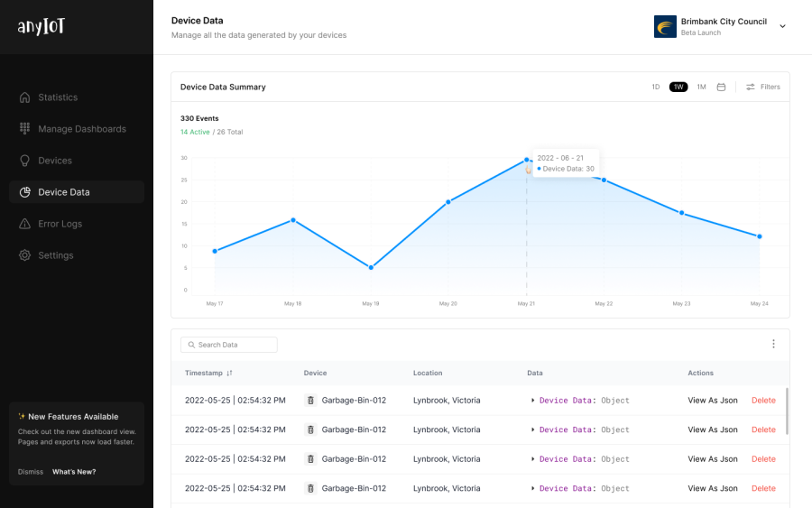
Task: Sort by Timestamp column arrows
Action: pyautogui.click(x=229, y=373)
